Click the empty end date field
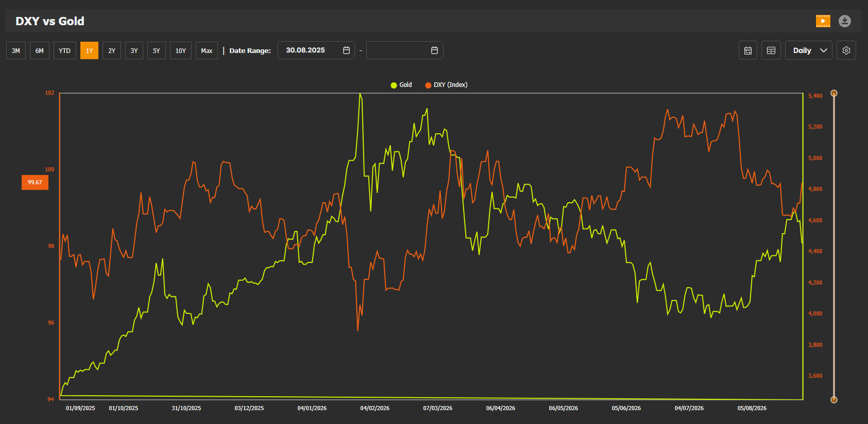Screen dimensions: 868x424 click(404, 50)
